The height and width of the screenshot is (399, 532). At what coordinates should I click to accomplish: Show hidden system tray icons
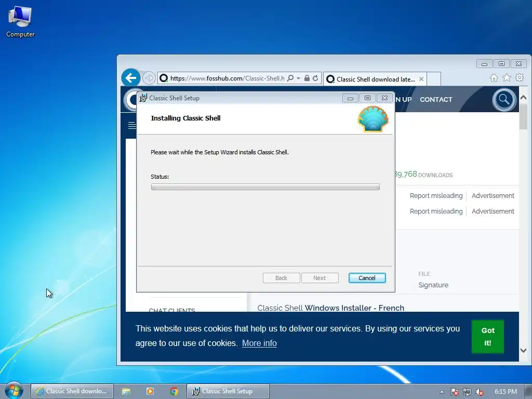442,392
